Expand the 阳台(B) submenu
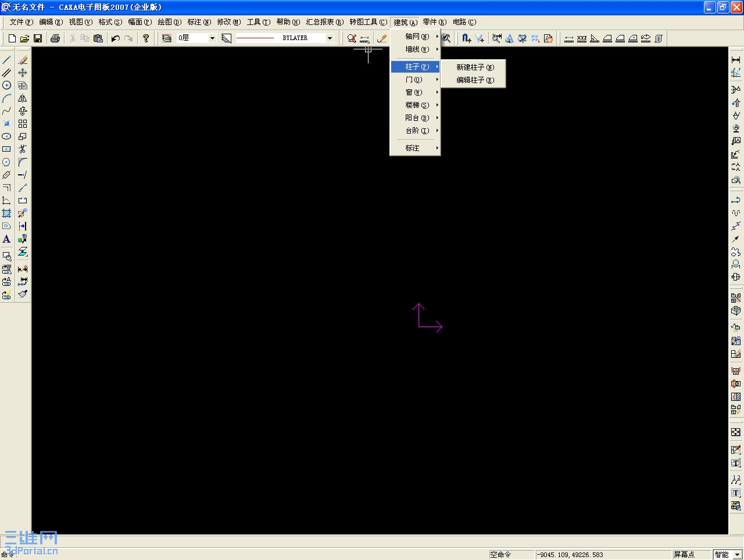Screen dimensions: 744x560 pos(416,118)
